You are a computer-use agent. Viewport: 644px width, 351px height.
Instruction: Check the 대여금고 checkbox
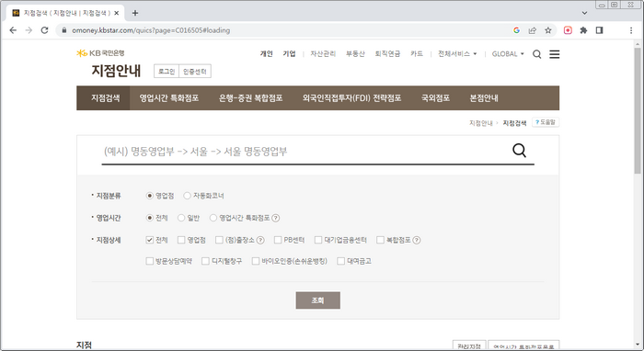click(x=340, y=261)
